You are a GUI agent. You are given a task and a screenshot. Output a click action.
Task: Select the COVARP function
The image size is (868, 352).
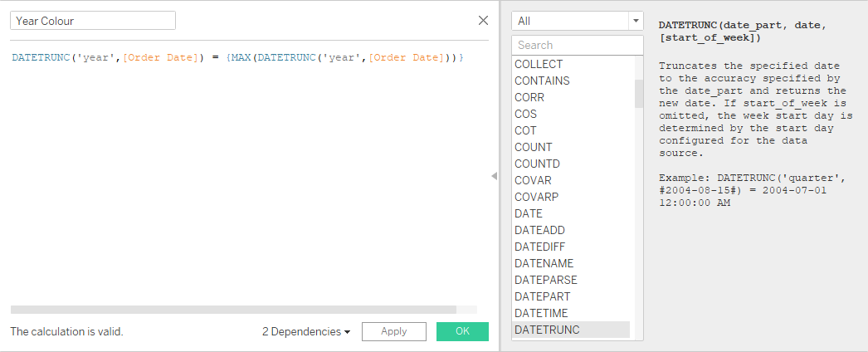pyautogui.click(x=536, y=197)
